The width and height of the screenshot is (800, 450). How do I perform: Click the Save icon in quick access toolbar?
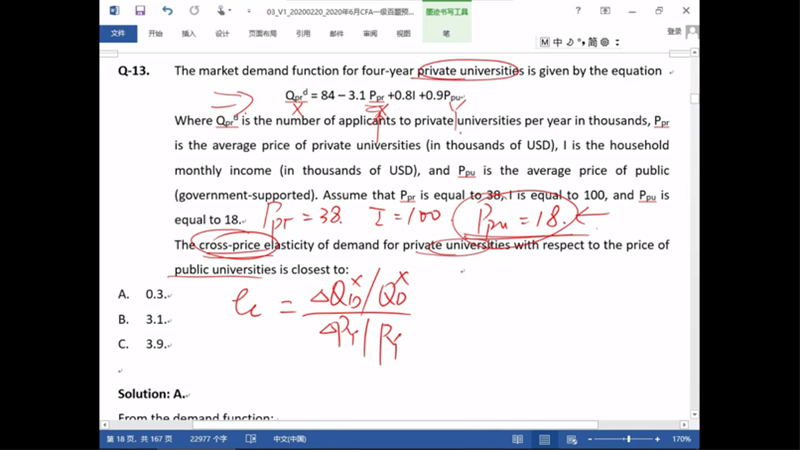pos(140,11)
